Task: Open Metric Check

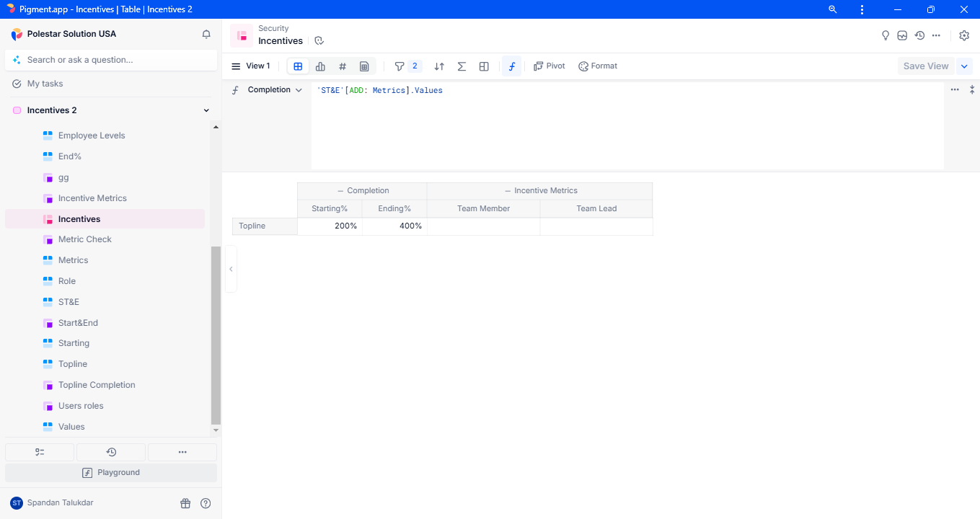Action: pyautogui.click(x=85, y=239)
